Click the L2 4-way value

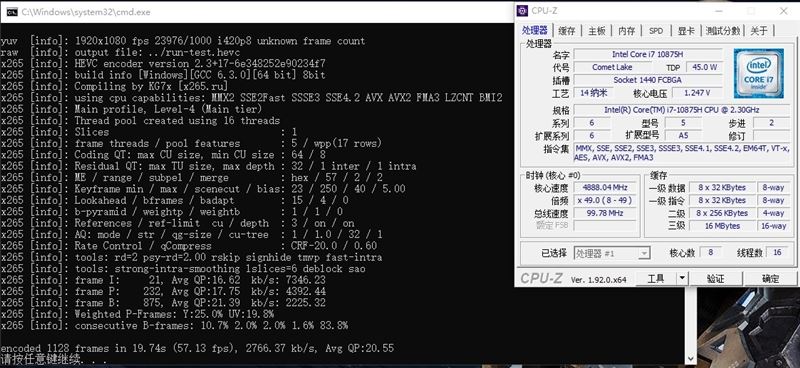pyautogui.click(x=773, y=213)
